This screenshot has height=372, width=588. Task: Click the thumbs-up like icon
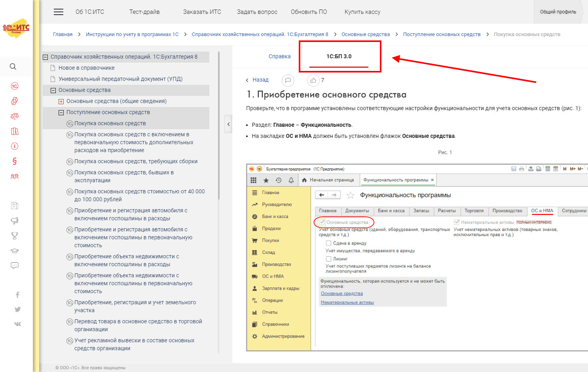coord(313,80)
